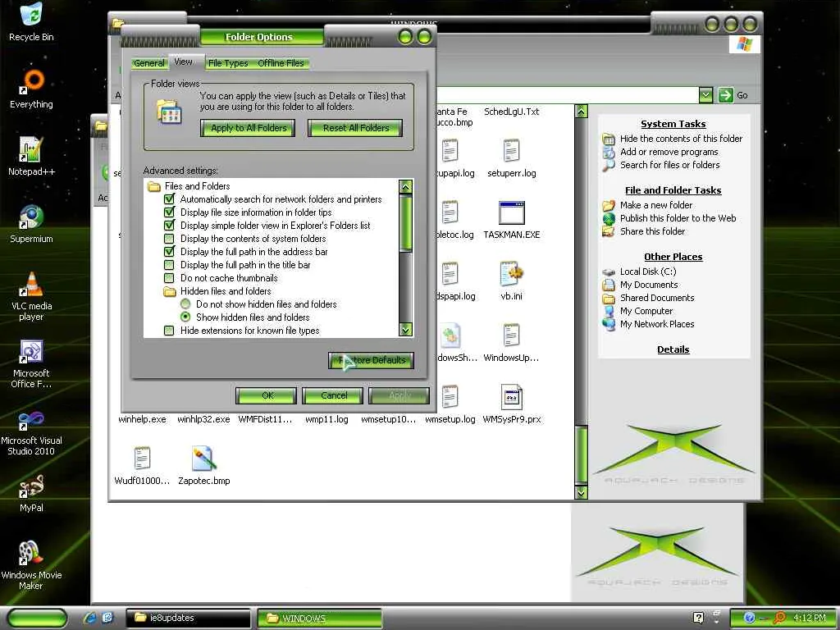Click Reset All Folders button

356,128
